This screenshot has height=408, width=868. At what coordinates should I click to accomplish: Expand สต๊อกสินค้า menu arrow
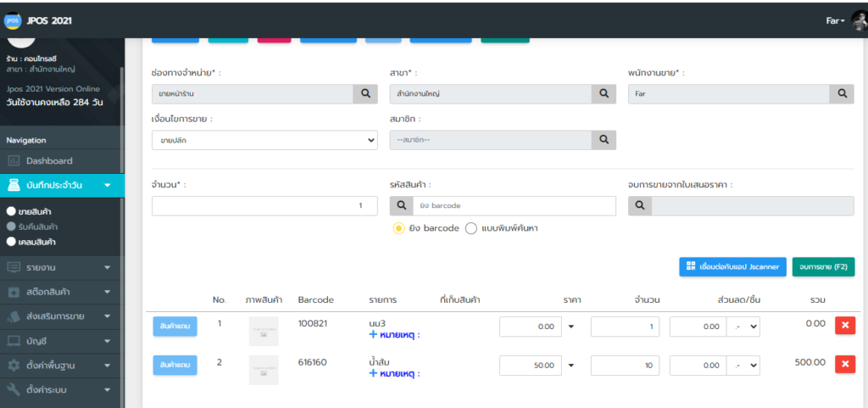tap(108, 292)
